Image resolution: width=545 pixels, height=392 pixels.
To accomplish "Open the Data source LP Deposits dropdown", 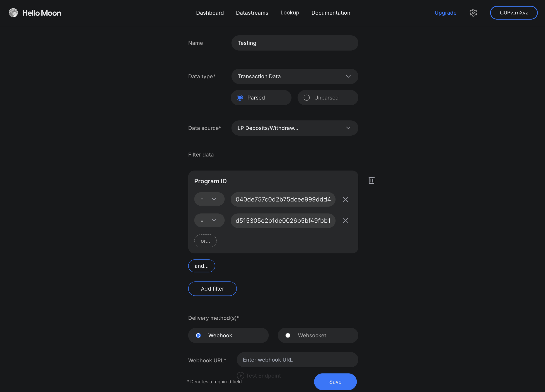I will click(295, 128).
